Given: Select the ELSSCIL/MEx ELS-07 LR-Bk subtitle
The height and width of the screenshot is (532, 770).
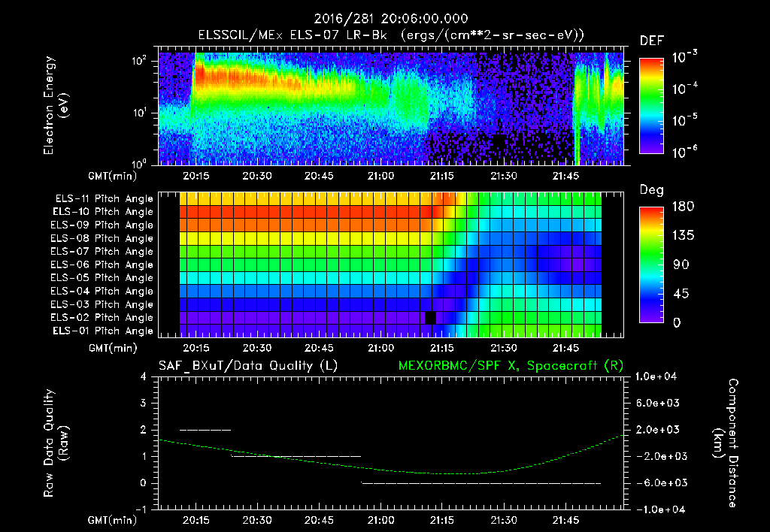Looking at the screenshot, I should pyautogui.click(x=293, y=35).
